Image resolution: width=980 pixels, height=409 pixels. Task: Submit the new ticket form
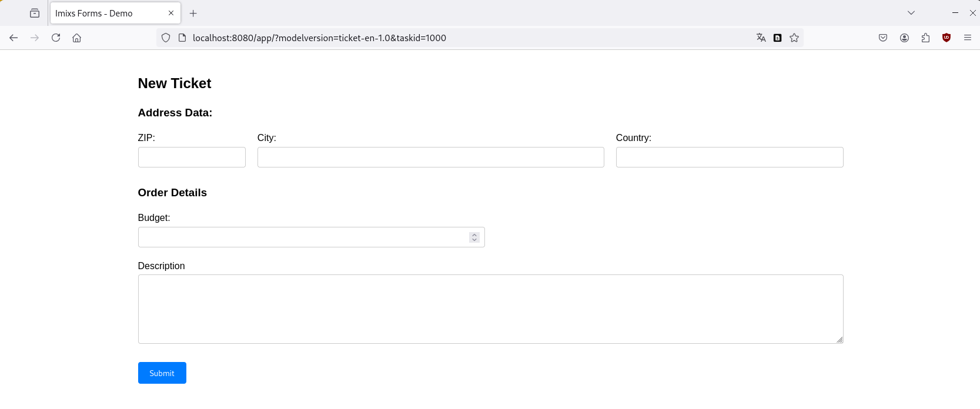tap(162, 373)
